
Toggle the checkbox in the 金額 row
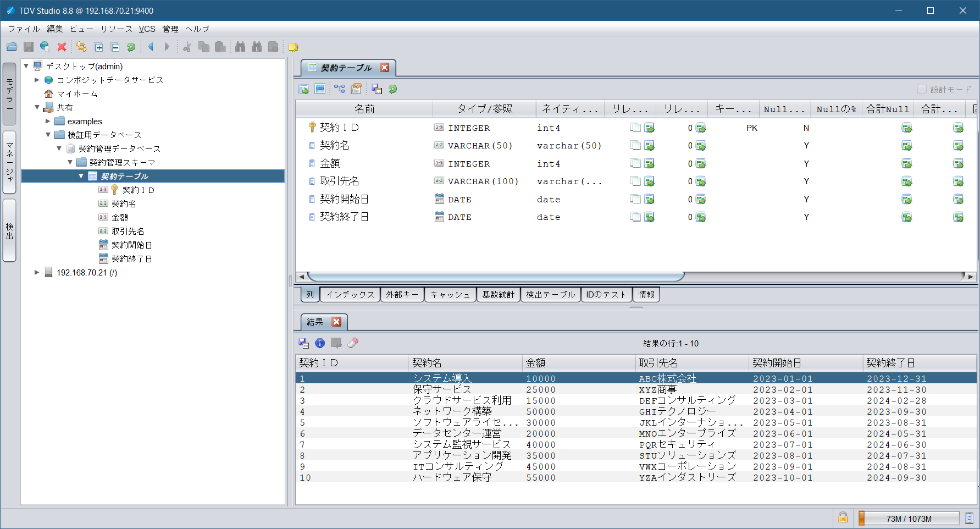pos(635,164)
